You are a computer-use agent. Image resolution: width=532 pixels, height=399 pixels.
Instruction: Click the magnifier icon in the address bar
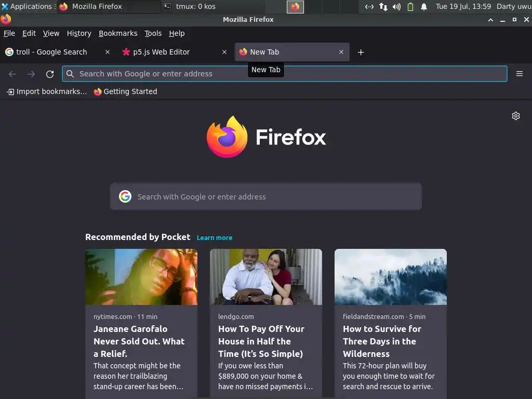(70, 74)
